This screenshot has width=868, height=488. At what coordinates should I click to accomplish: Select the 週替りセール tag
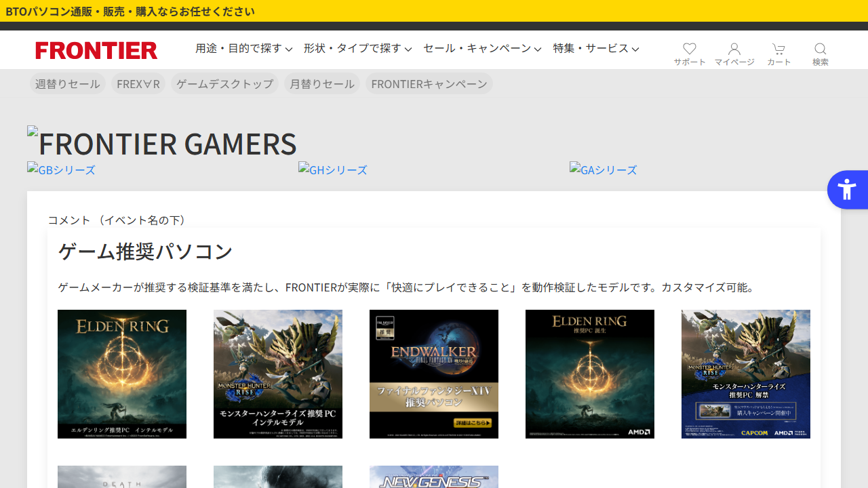point(68,83)
